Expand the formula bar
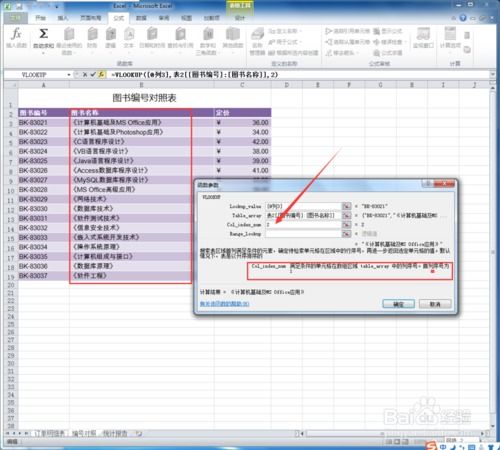This screenshot has height=450, width=500. 493,74
